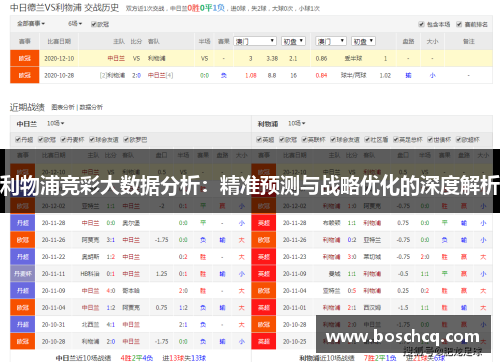
Task: Click the 利物浦 team heading in 近期战绩
Action: click(268, 124)
